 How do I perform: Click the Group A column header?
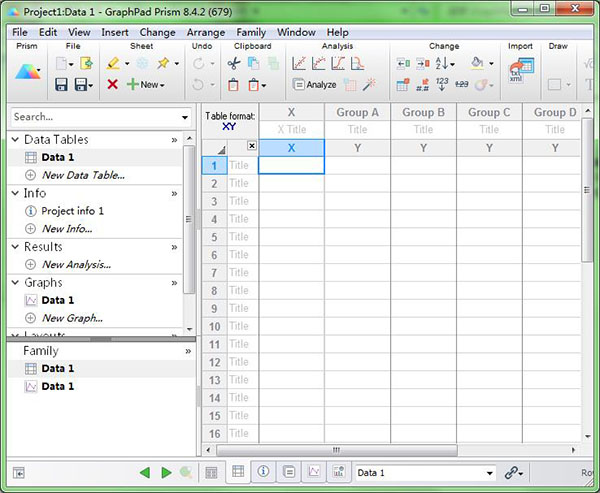(x=357, y=112)
